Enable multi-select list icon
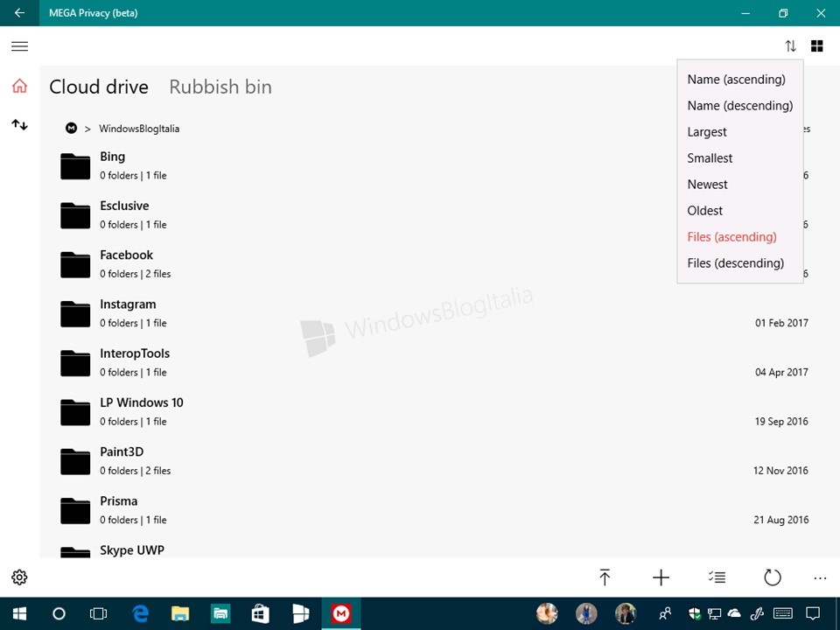The image size is (840, 630). 717,577
